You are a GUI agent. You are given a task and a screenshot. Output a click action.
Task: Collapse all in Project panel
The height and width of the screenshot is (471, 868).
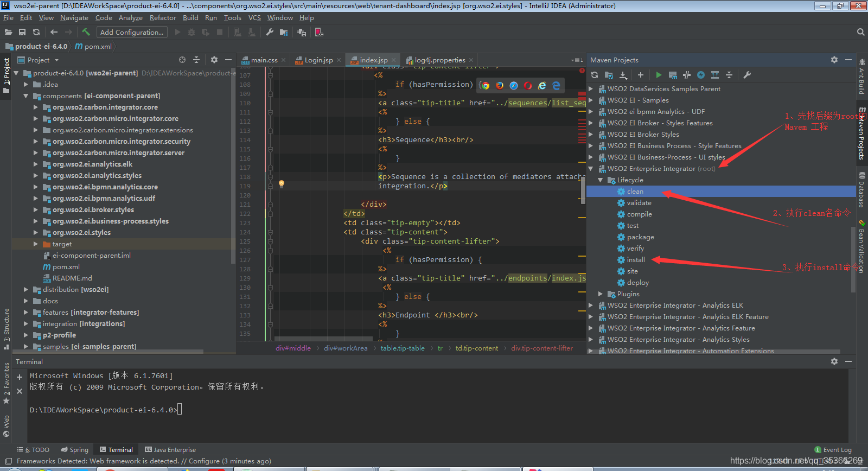tap(196, 60)
